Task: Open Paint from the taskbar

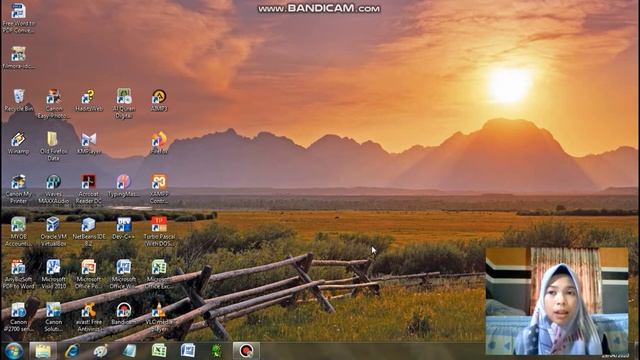Action: pos(100,351)
